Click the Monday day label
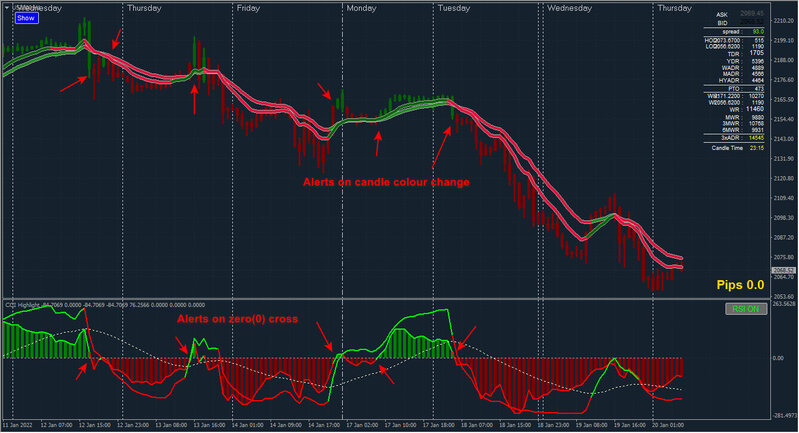The height and width of the screenshot is (433, 799). 361,8
